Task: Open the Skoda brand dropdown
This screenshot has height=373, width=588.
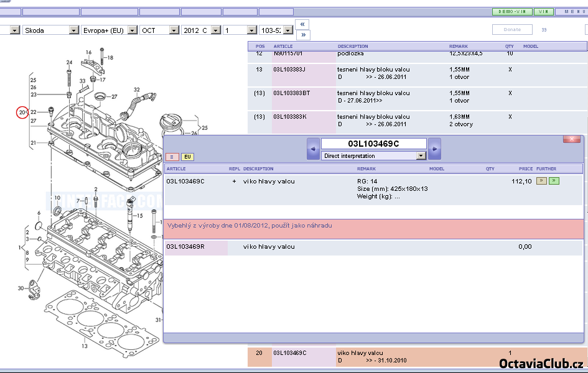Action: [x=74, y=30]
